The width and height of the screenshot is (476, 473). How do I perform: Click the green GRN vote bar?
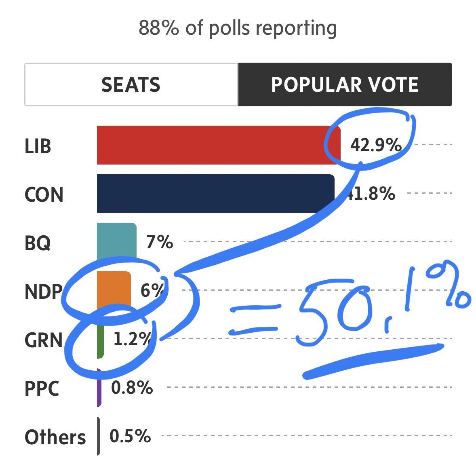pyautogui.click(x=100, y=342)
